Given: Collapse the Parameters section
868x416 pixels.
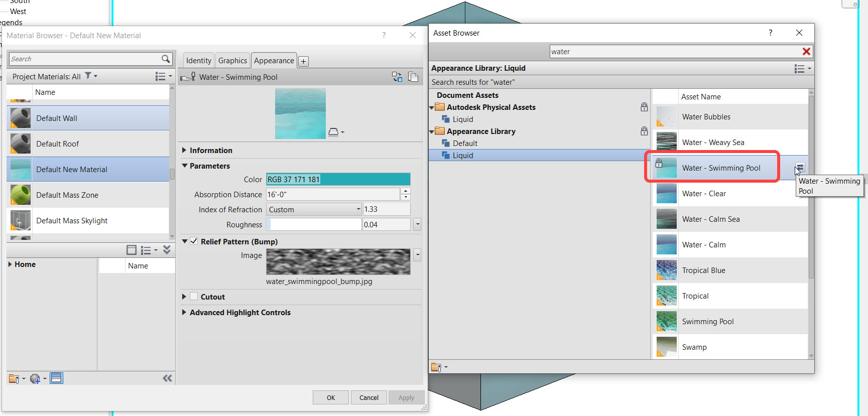Looking at the screenshot, I should click(184, 166).
